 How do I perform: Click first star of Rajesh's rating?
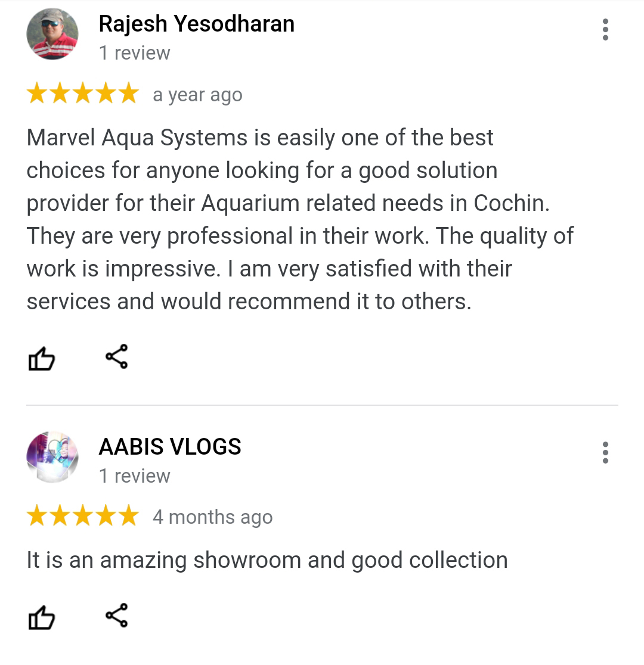click(38, 94)
